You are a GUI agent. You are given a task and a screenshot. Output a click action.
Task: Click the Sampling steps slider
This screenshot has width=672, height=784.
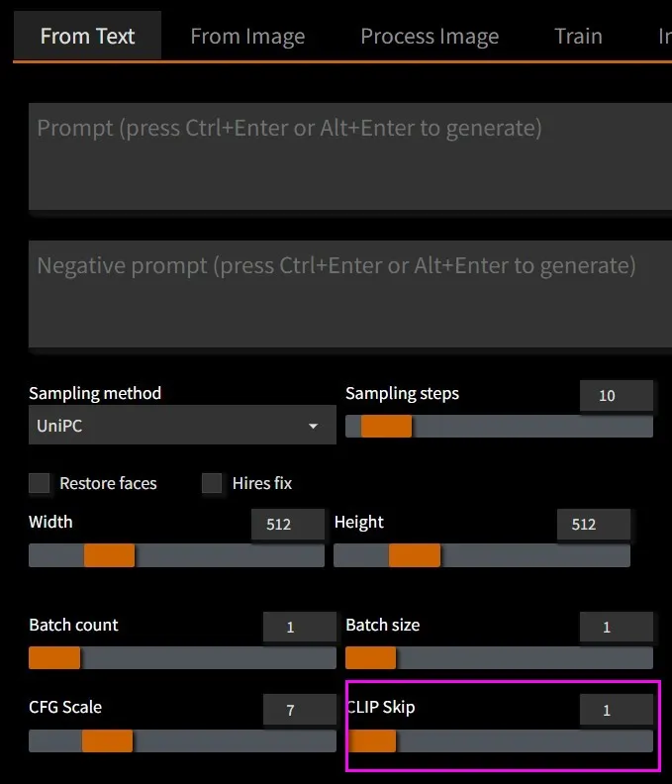pyautogui.click(x=499, y=427)
